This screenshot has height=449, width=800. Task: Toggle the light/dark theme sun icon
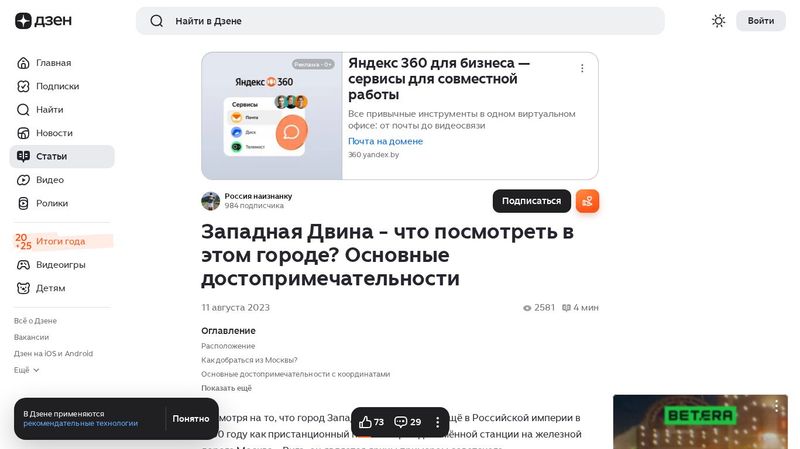pyautogui.click(x=718, y=21)
